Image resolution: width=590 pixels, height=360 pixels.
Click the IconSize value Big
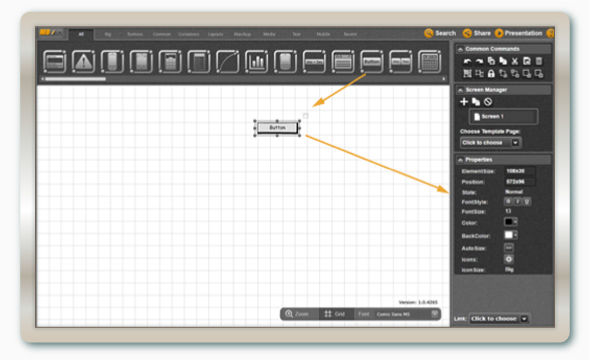point(509,270)
